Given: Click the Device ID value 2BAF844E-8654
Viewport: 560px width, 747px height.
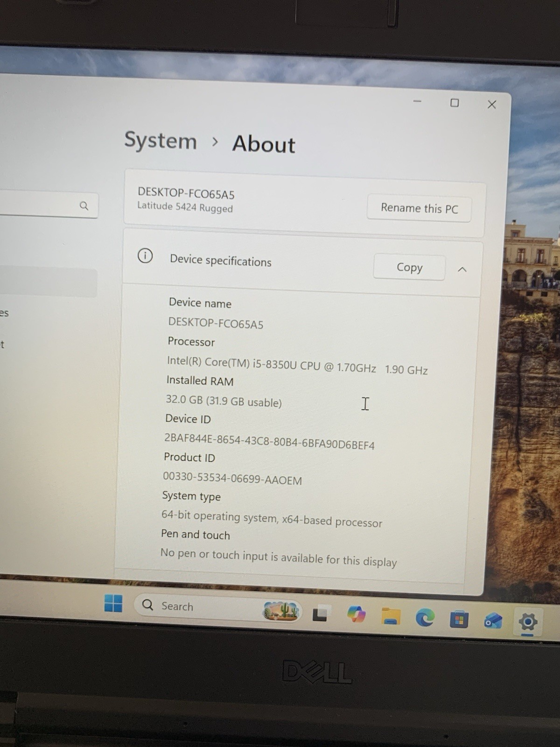Looking at the screenshot, I should tap(269, 442).
